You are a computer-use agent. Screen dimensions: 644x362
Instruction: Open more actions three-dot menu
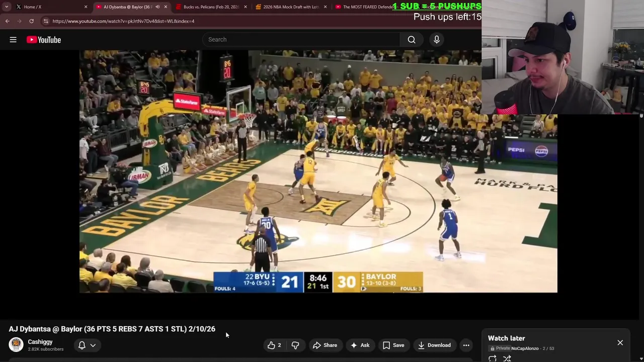point(466,345)
